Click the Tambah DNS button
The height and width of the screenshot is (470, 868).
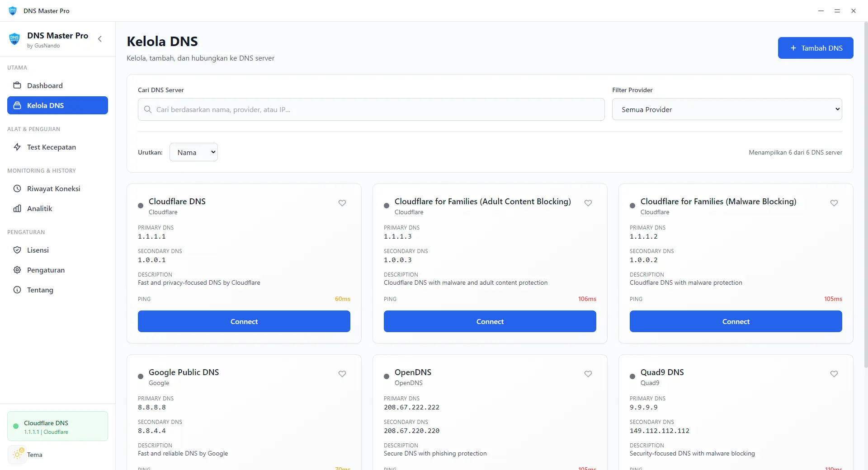[816, 48]
